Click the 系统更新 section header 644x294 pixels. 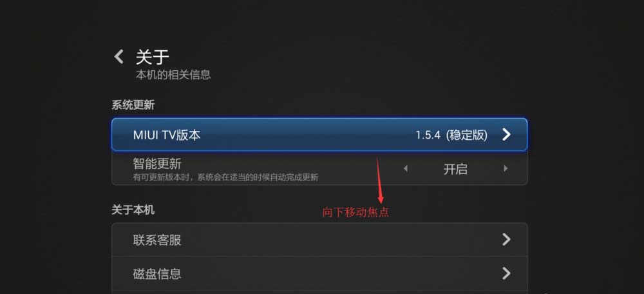(133, 105)
